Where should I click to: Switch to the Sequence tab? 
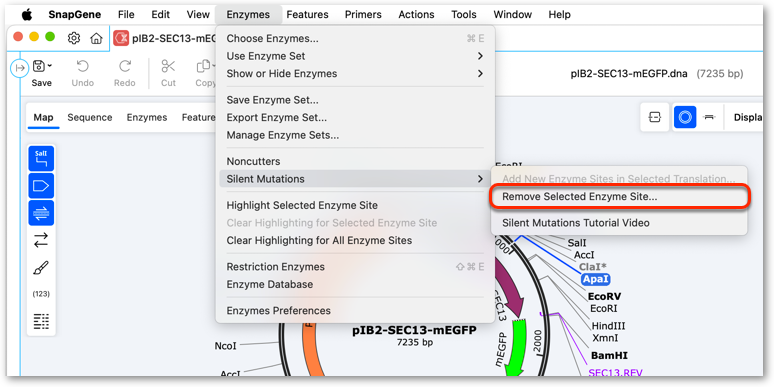click(90, 117)
